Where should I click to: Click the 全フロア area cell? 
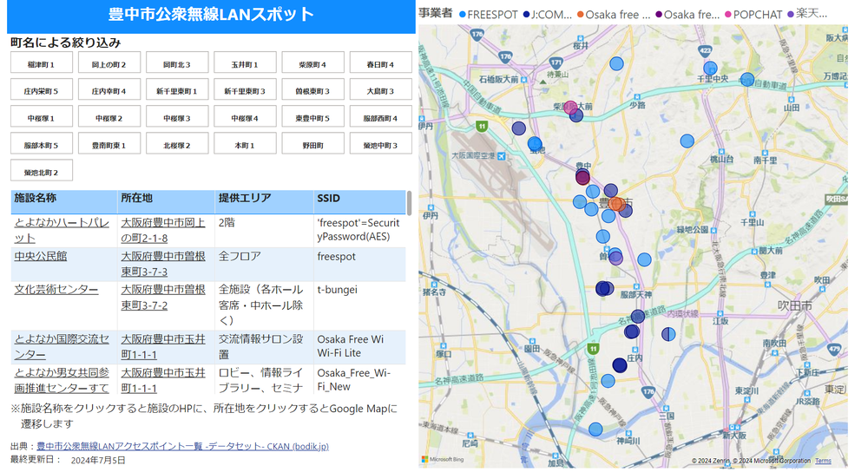[x=264, y=265]
